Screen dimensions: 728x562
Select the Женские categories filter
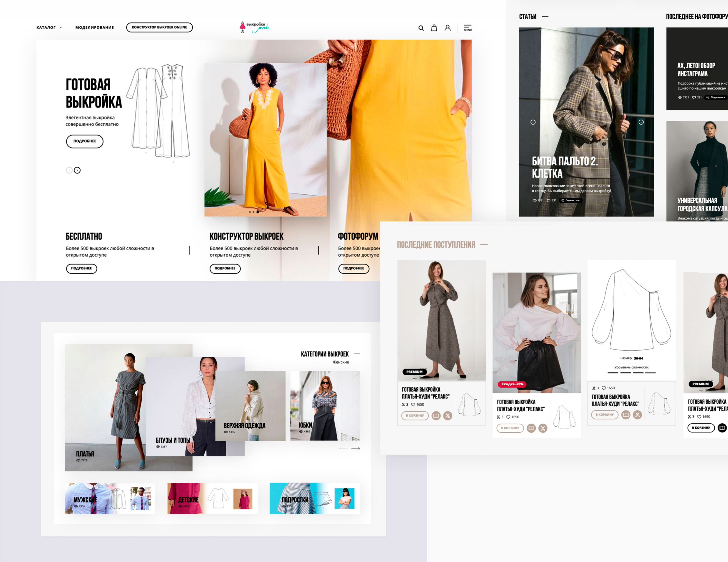[x=341, y=362]
